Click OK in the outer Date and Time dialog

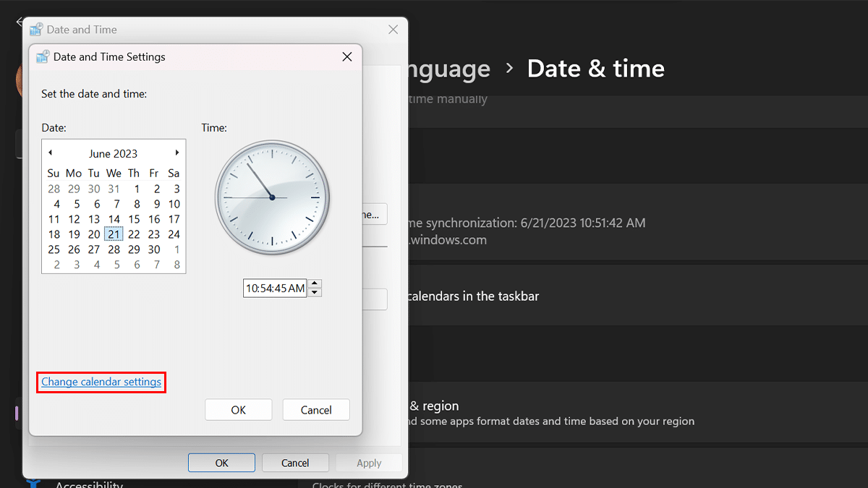tap(221, 462)
